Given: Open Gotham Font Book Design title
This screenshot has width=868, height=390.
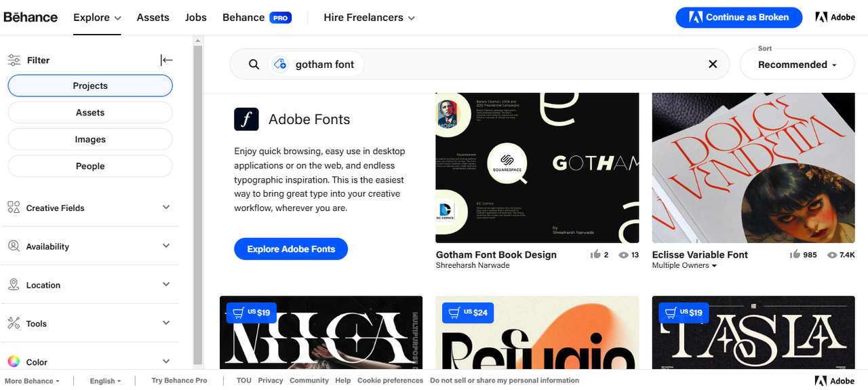Looking at the screenshot, I should pos(496,254).
